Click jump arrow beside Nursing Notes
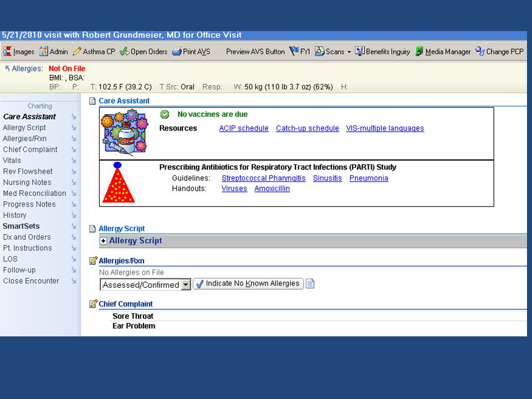The image size is (532, 399). 74,182
